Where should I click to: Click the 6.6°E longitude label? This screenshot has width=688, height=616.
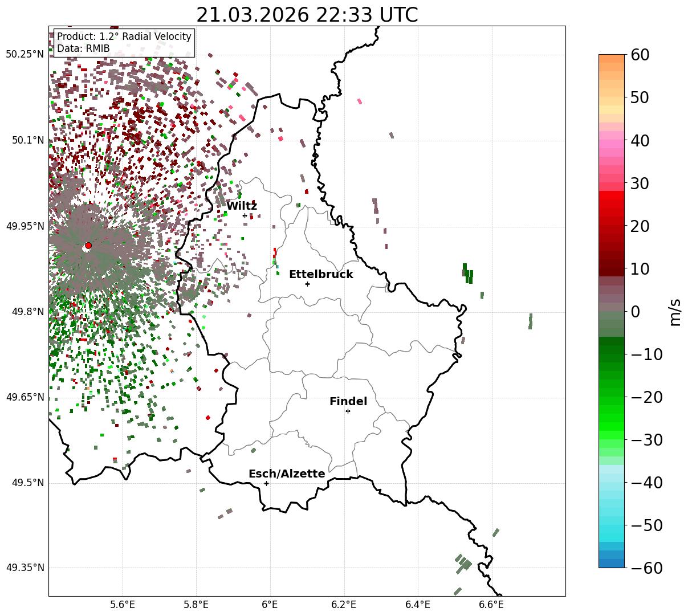(x=491, y=604)
